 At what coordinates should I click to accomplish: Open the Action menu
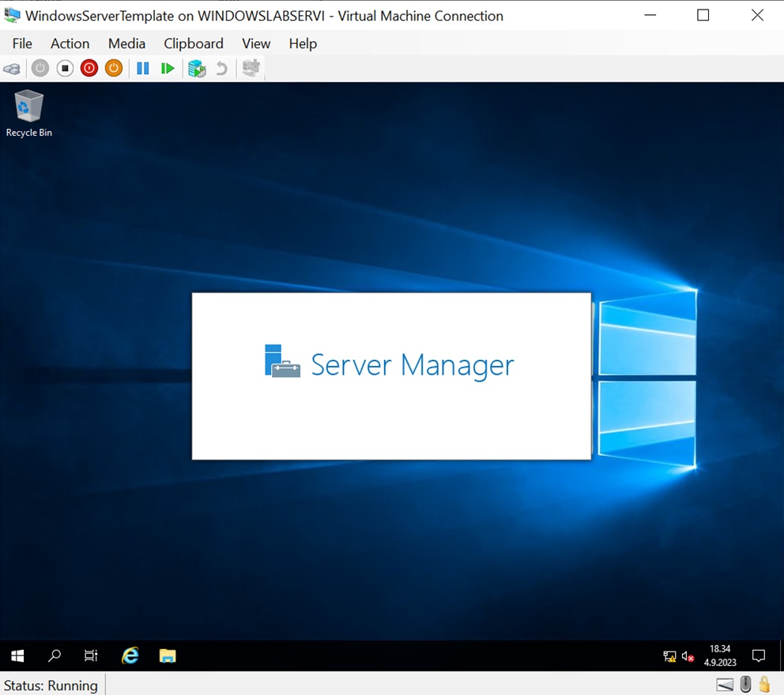(70, 43)
